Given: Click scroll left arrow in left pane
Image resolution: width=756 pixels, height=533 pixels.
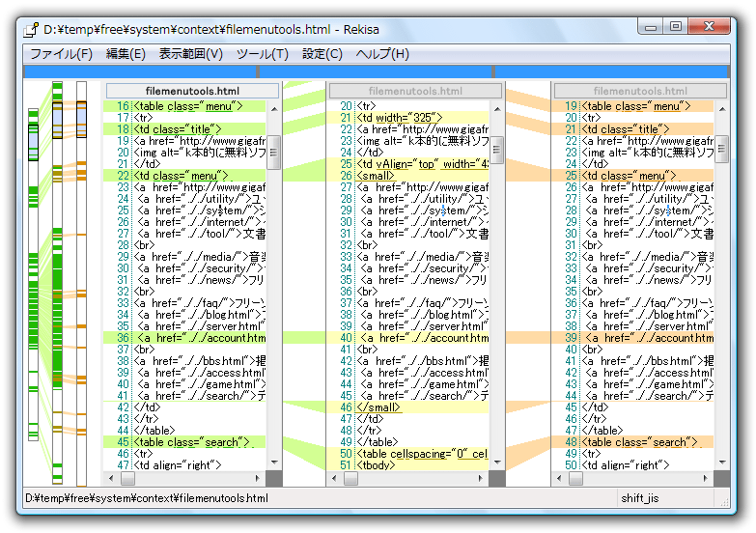Looking at the screenshot, I should coord(111,479).
